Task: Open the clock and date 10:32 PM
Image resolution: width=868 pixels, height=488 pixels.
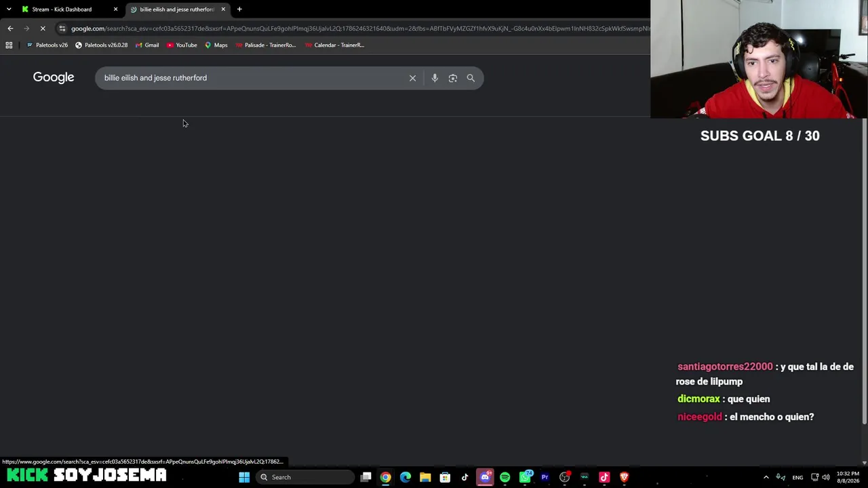Action: [846, 477]
